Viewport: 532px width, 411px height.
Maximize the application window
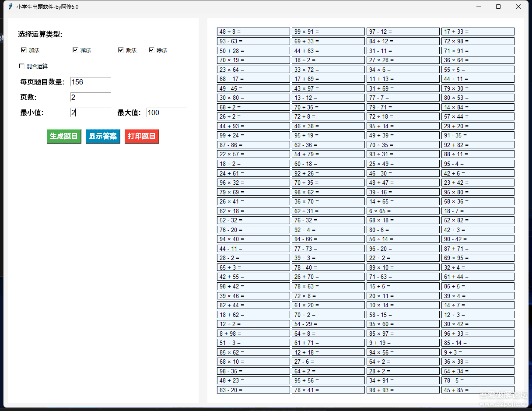[x=498, y=7]
